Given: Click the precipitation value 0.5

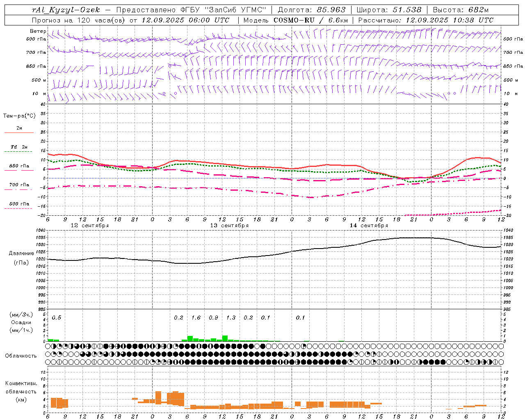Looking at the screenshot, I should (x=57, y=317).
